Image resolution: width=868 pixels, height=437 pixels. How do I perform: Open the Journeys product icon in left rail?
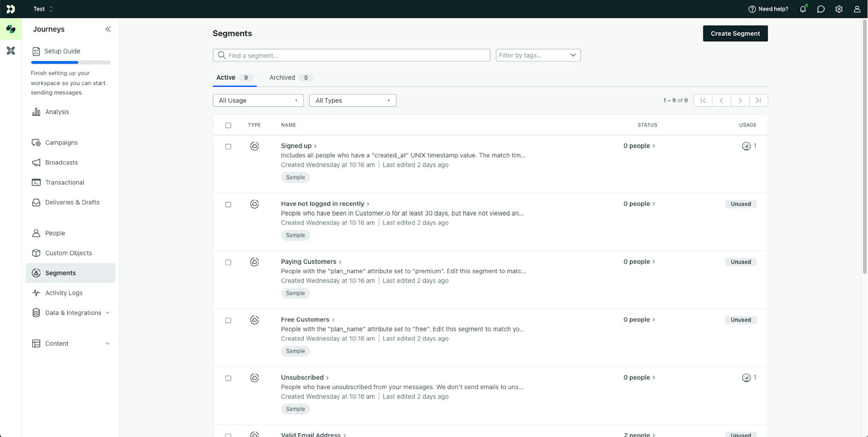coord(11,29)
